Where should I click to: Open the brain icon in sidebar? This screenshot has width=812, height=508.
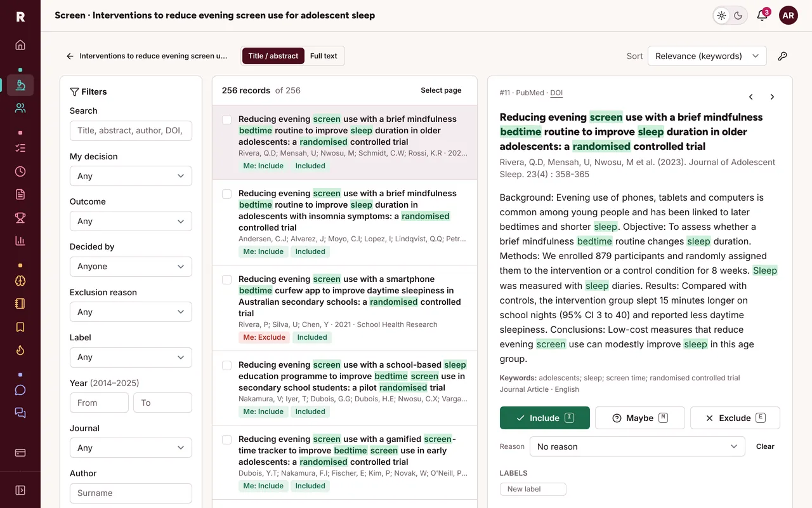(x=20, y=281)
